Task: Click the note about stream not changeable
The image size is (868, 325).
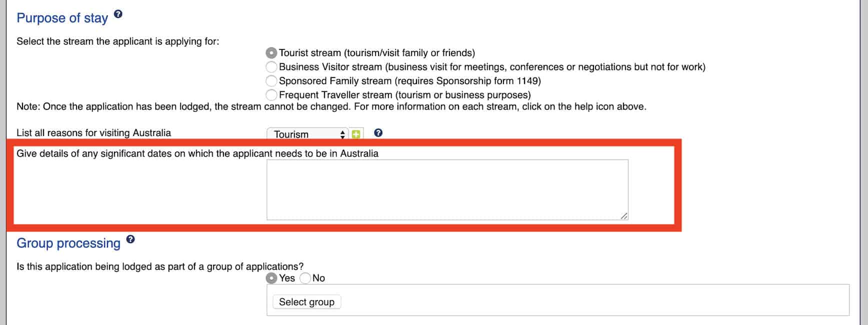Action: pyautogui.click(x=331, y=106)
